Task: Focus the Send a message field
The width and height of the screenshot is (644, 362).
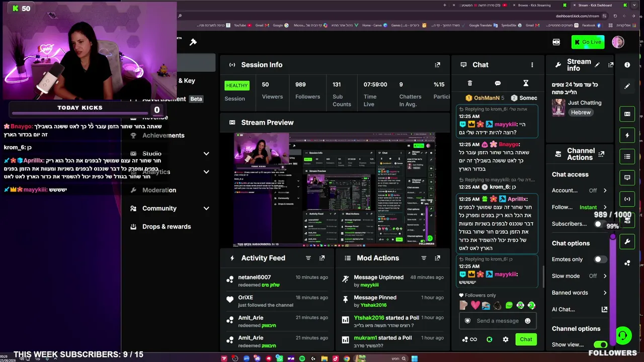Action: 497,321
